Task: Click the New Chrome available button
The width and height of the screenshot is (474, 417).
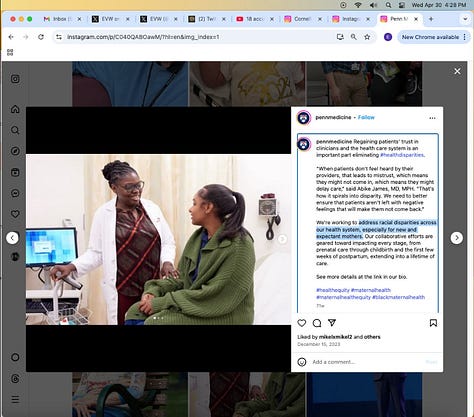Action: point(434,37)
